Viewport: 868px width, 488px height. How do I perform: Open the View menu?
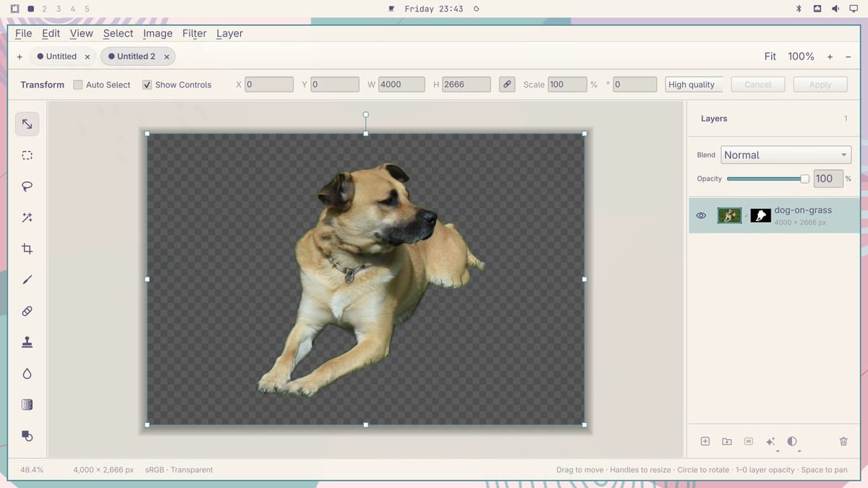81,33
